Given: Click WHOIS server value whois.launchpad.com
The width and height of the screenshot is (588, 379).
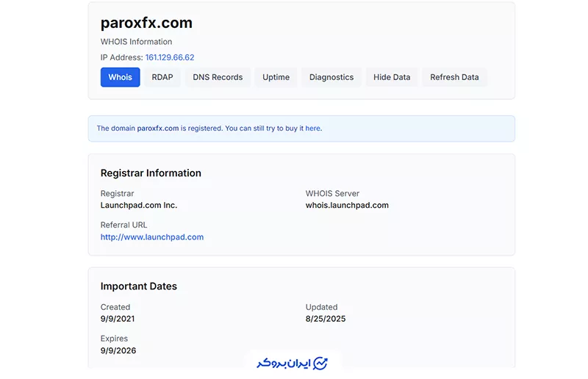Looking at the screenshot, I should 347,205.
